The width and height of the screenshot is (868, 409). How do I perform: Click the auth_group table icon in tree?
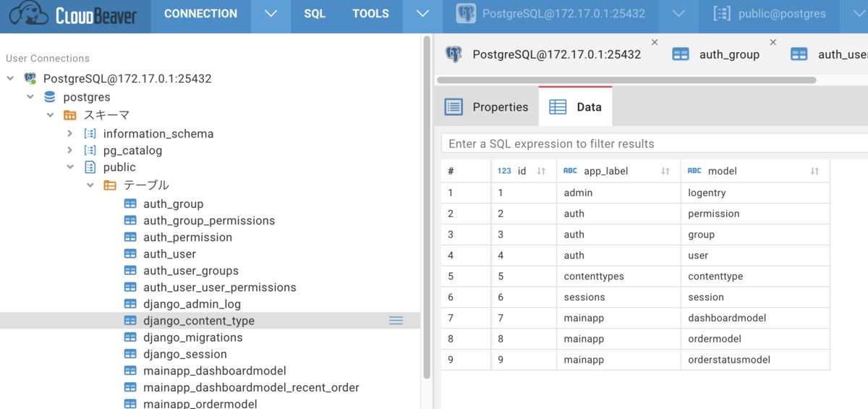click(x=130, y=204)
